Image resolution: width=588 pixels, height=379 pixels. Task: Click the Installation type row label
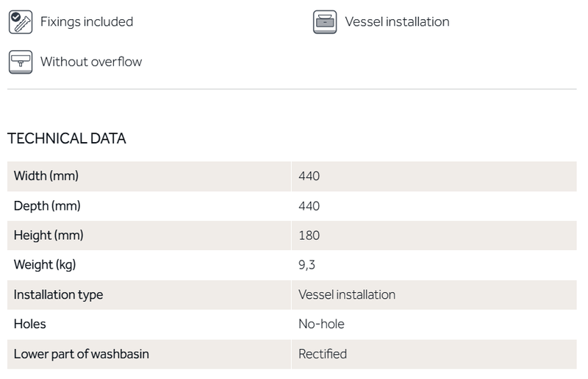point(59,294)
